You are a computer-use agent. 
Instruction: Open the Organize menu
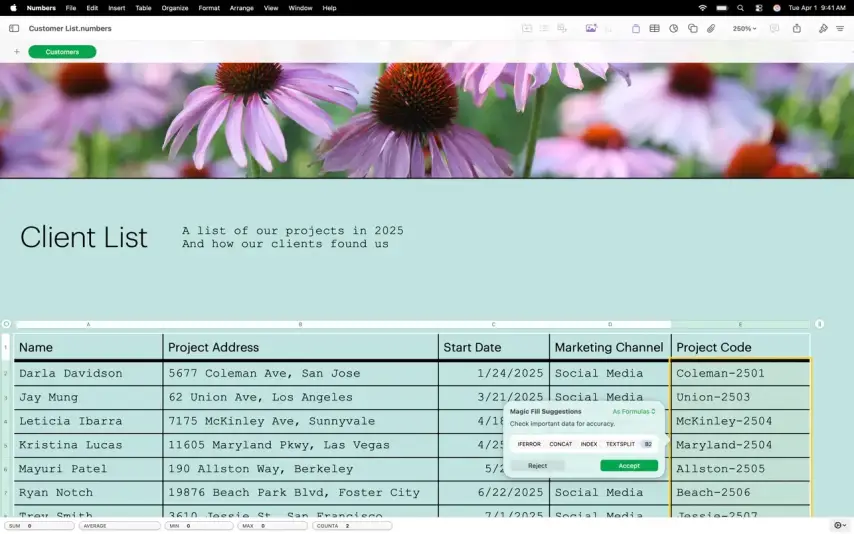point(175,8)
